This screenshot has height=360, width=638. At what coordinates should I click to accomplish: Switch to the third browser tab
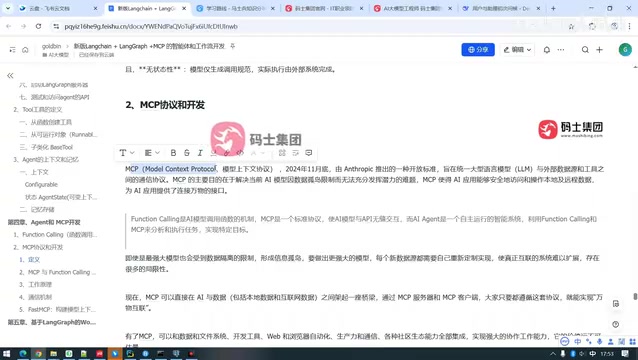235,8
